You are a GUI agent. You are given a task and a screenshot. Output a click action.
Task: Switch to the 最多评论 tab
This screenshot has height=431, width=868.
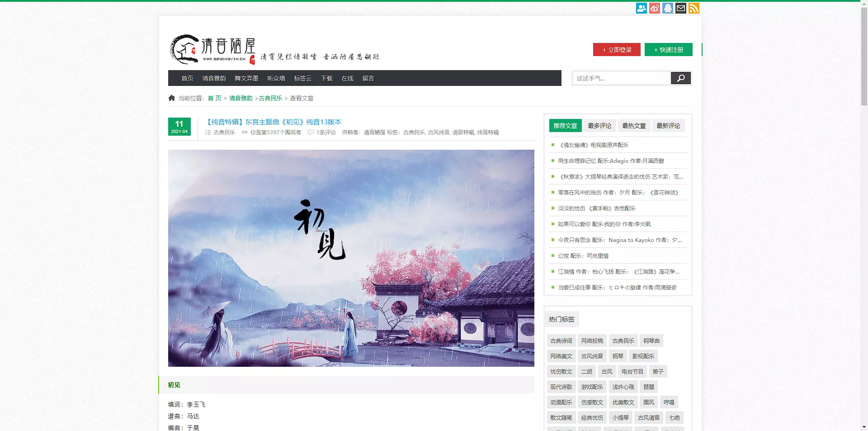(599, 126)
